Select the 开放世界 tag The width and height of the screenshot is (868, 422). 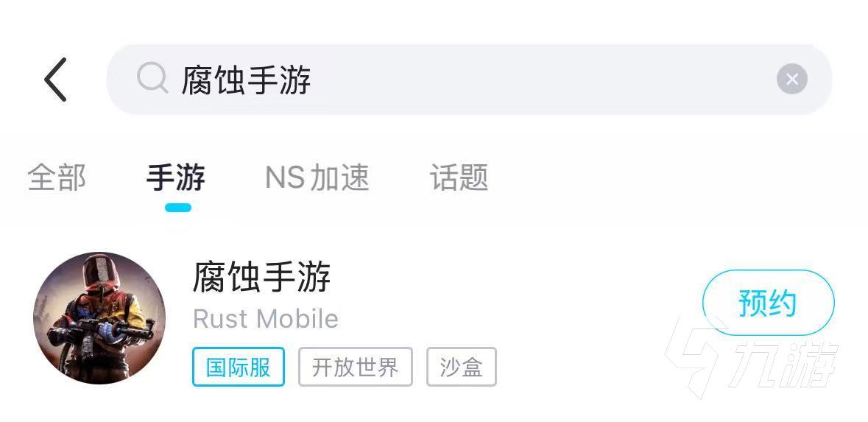point(356,367)
